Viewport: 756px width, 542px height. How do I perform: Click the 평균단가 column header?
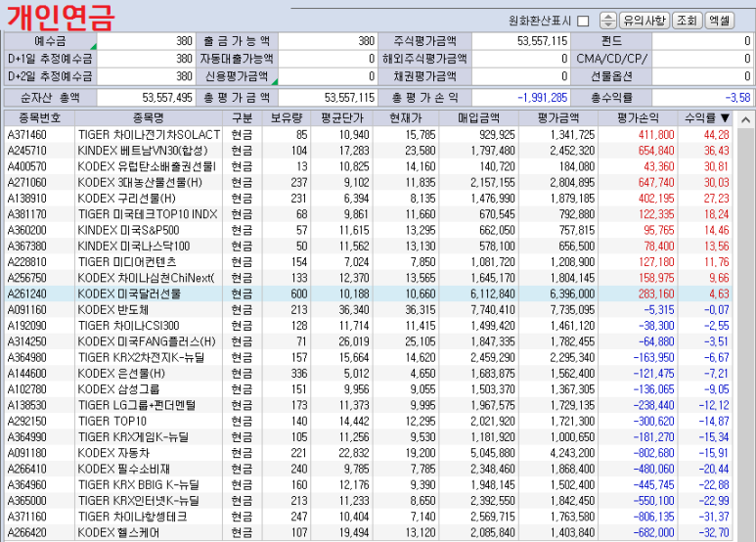click(342, 117)
